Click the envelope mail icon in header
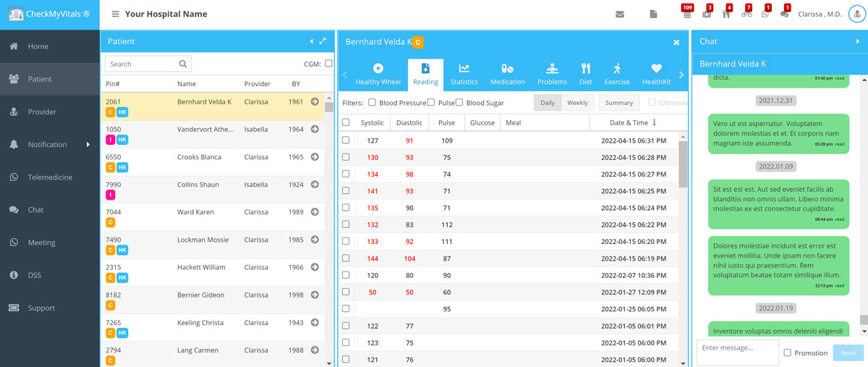 620,14
